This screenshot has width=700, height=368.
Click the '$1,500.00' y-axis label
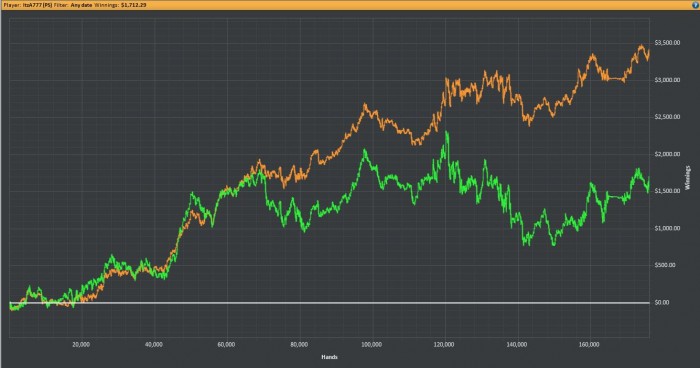667,191
